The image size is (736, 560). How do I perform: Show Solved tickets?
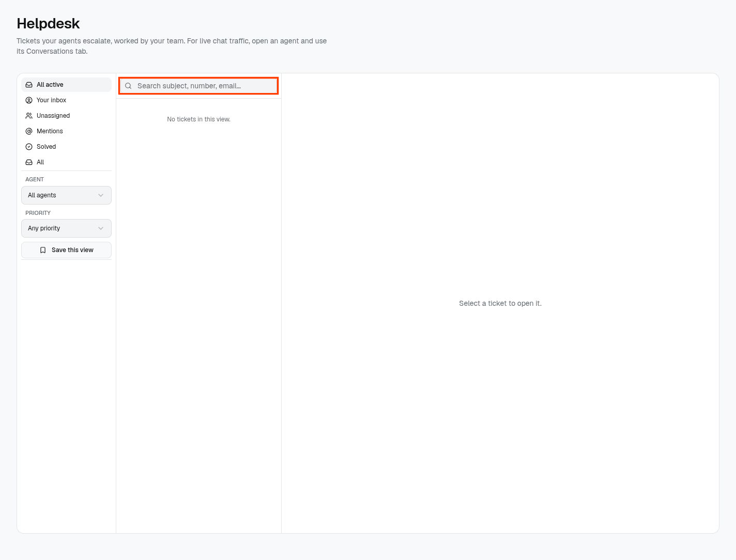tap(66, 147)
